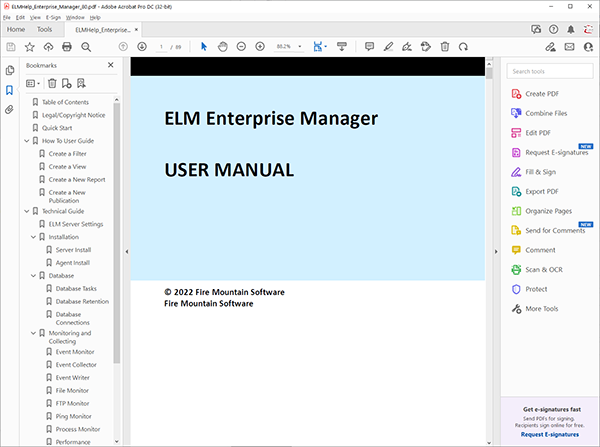Viewport: 600px width, 447px height.
Task: Collapse the left navigation pane arrow
Action: pyautogui.click(x=127, y=252)
